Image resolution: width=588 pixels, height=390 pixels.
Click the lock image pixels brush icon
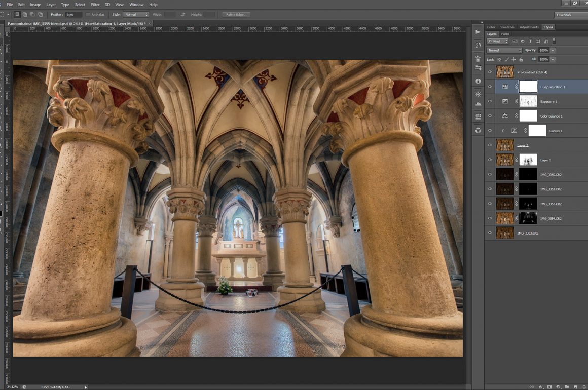(506, 59)
